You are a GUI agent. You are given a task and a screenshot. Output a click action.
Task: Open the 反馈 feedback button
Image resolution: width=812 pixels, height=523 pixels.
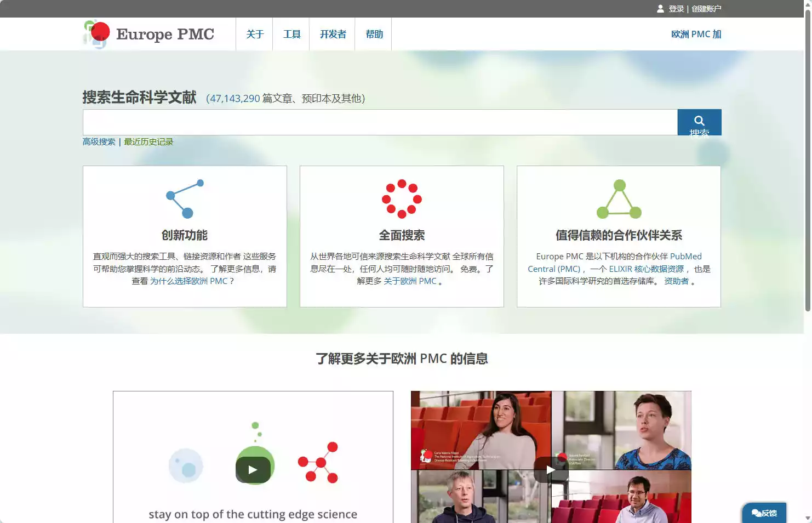click(x=764, y=513)
